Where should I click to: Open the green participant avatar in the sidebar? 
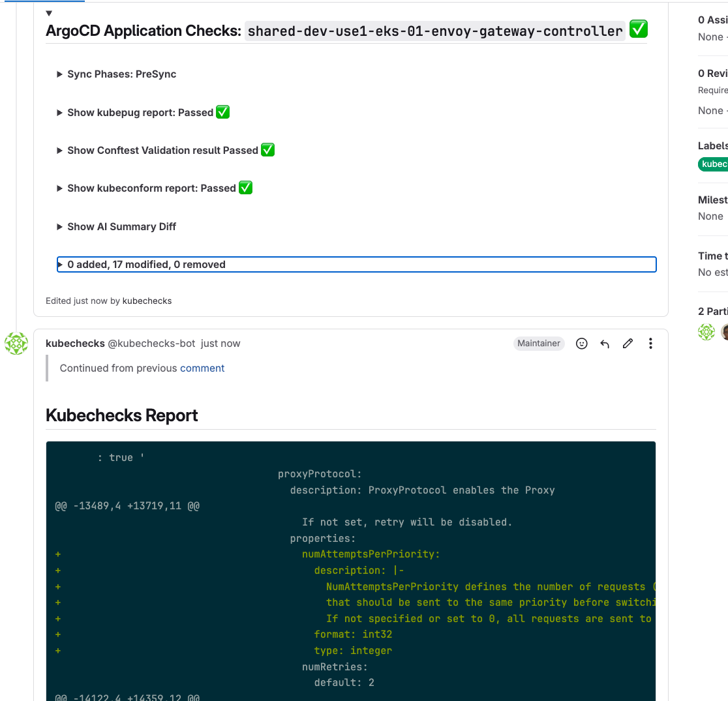[706, 332]
